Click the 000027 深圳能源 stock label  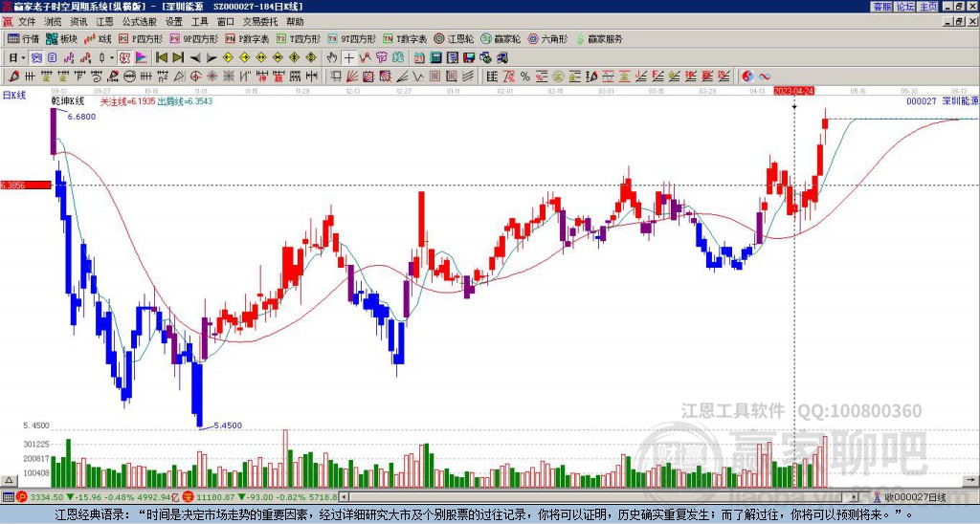[x=943, y=100]
